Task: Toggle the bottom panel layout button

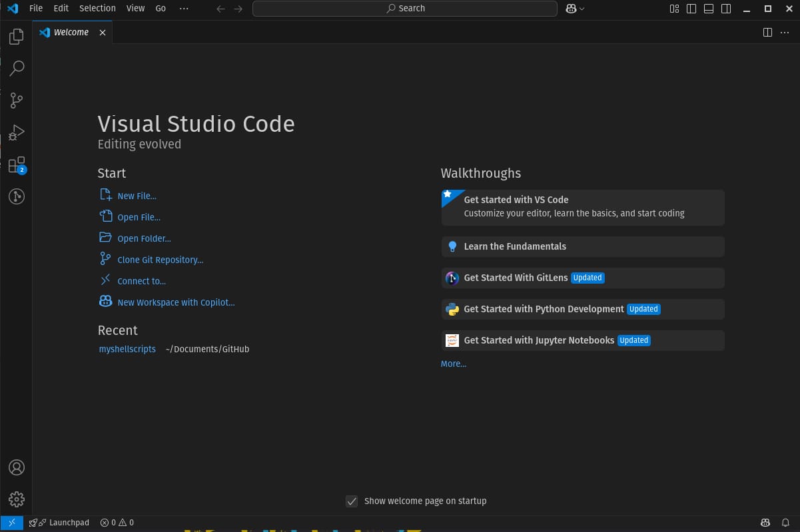Action: (x=709, y=9)
